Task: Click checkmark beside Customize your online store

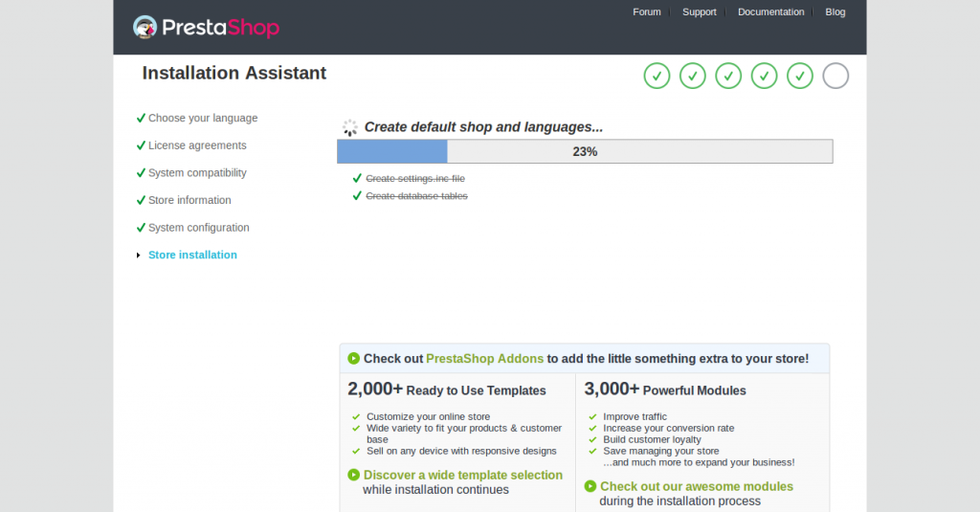Action: 356,417
